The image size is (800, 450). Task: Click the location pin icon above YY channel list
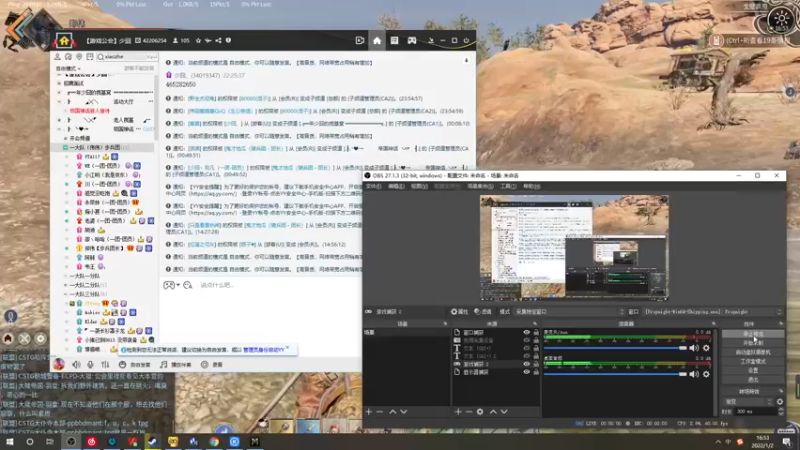(x=79, y=57)
